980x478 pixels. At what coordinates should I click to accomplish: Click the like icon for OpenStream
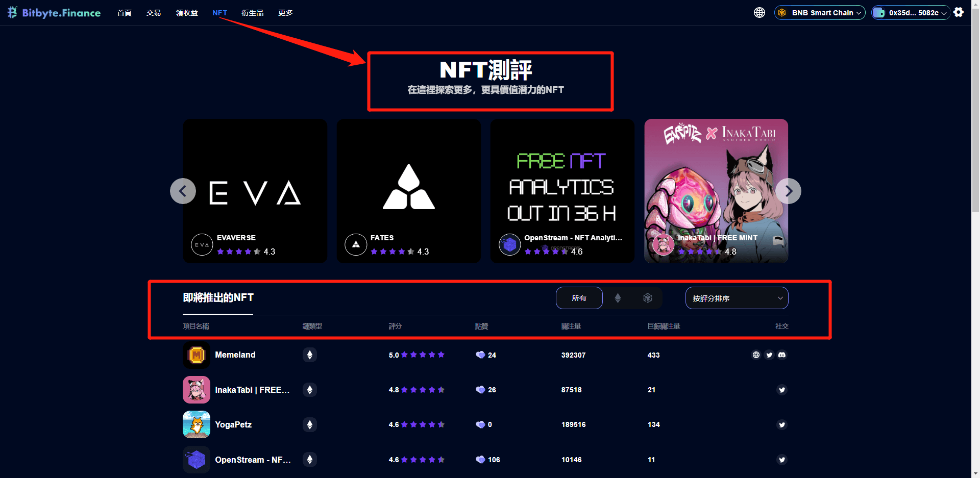coord(480,460)
